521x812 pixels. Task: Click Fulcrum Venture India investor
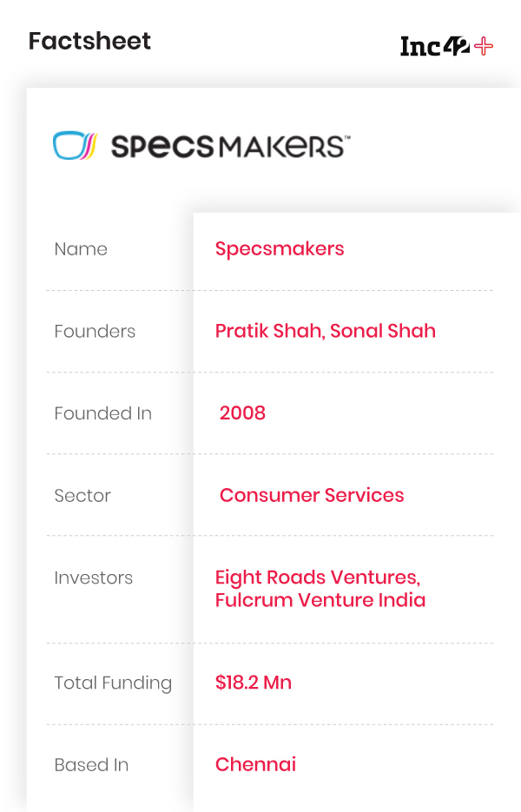(x=320, y=600)
